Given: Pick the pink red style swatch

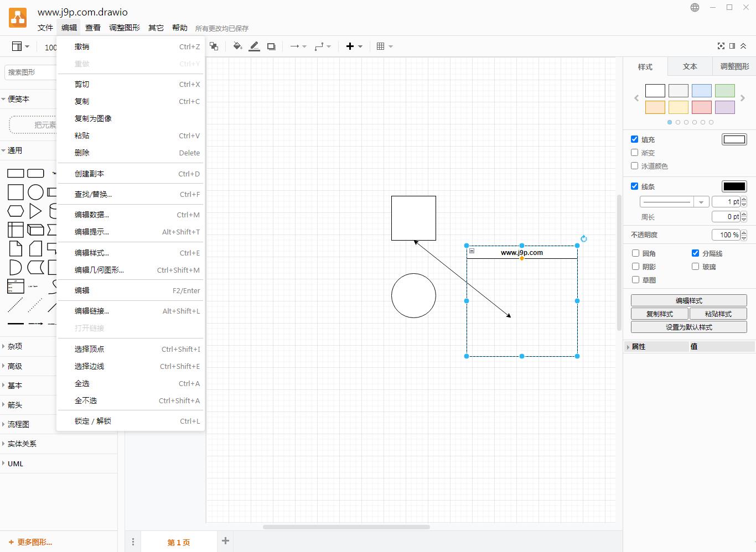Looking at the screenshot, I should [702, 107].
